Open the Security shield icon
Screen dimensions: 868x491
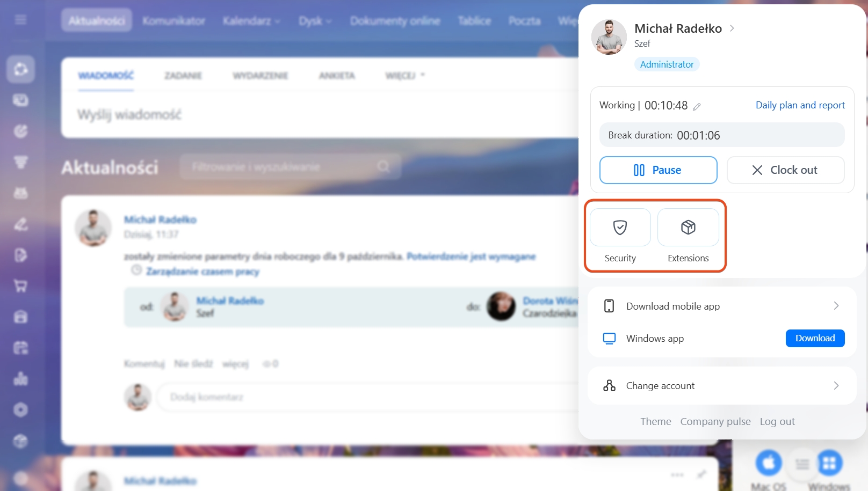[620, 228]
